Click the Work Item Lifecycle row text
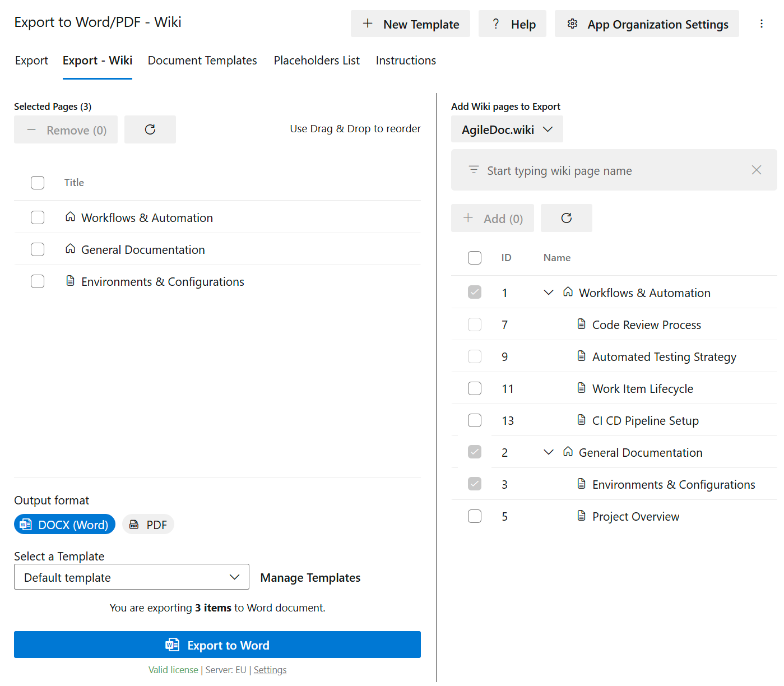 tap(643, 388)
